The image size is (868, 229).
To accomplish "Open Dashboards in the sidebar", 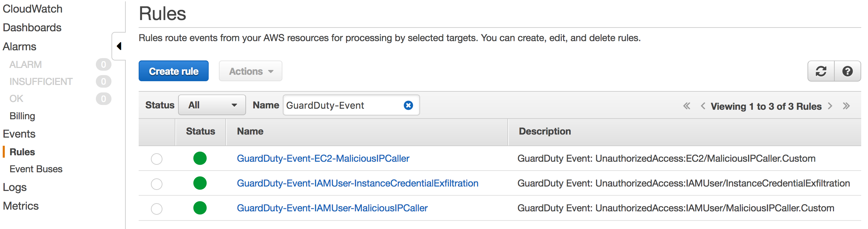I will point(32,28).
